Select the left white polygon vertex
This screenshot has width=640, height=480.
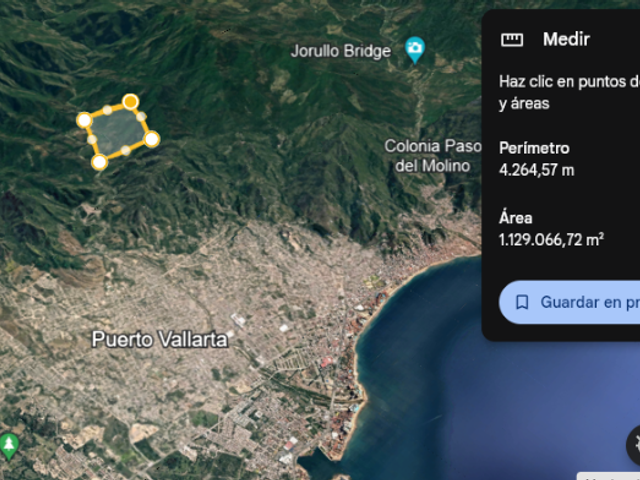(84, 120)
